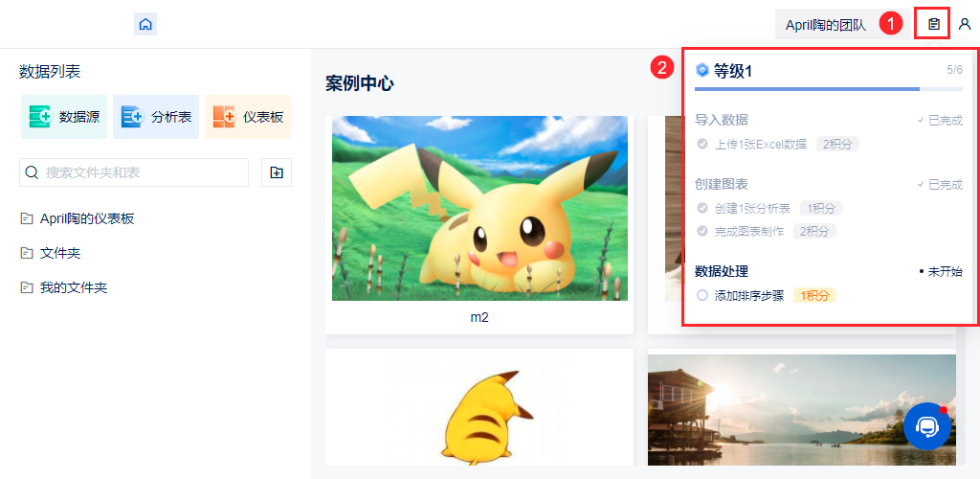
Task: Create a new 仪表板
Action: (x=248, y=117)
